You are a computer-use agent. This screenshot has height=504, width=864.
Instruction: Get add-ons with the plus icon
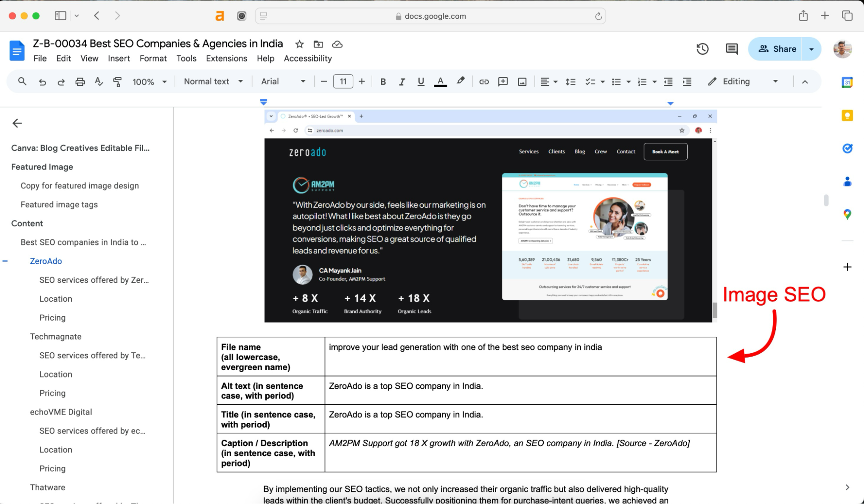pos(847,267)
